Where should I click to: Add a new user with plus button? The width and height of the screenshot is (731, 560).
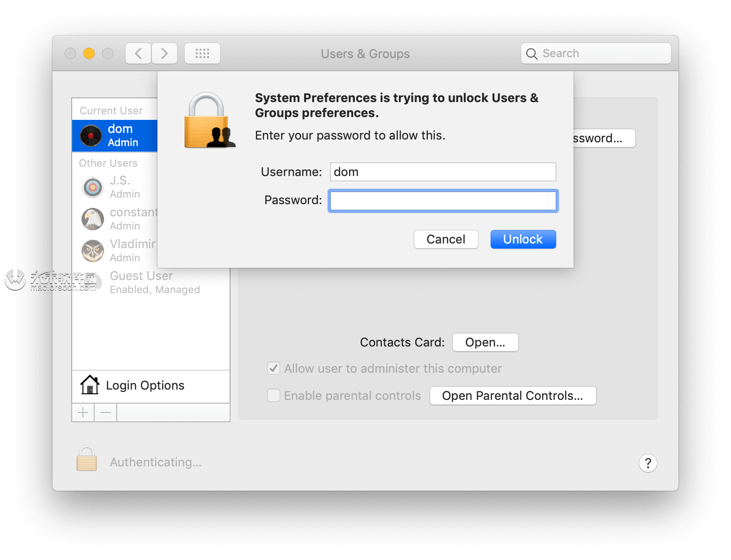[x=83, y=413]
